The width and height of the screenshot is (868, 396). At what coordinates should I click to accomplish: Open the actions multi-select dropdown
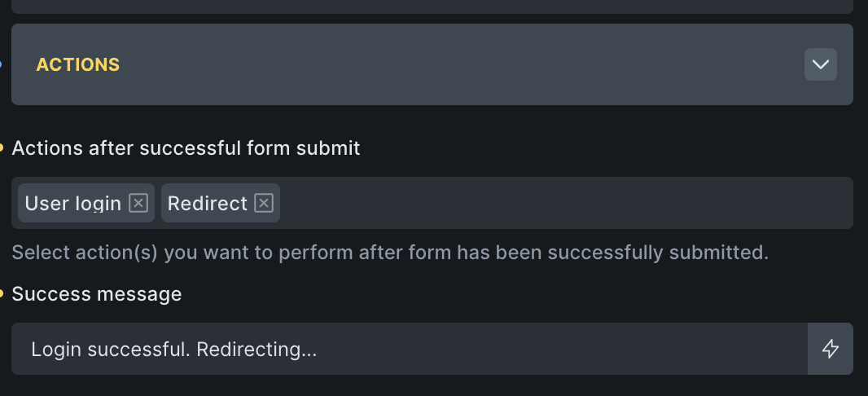[x=562, y=203]
